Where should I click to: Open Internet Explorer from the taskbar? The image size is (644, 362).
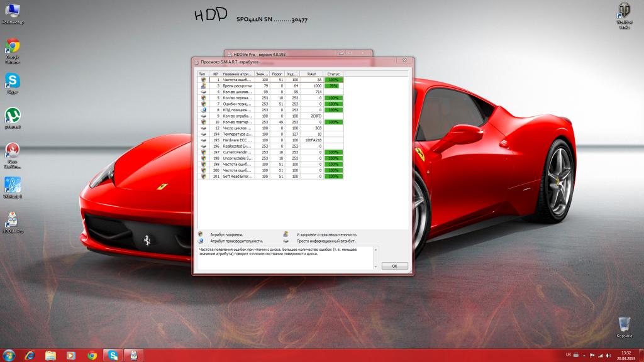[30, 354]
